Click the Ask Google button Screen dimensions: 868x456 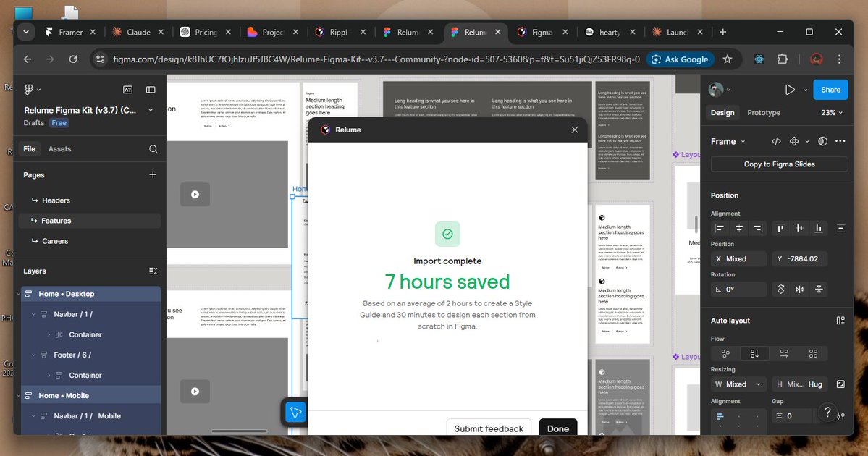coord(680,59)
